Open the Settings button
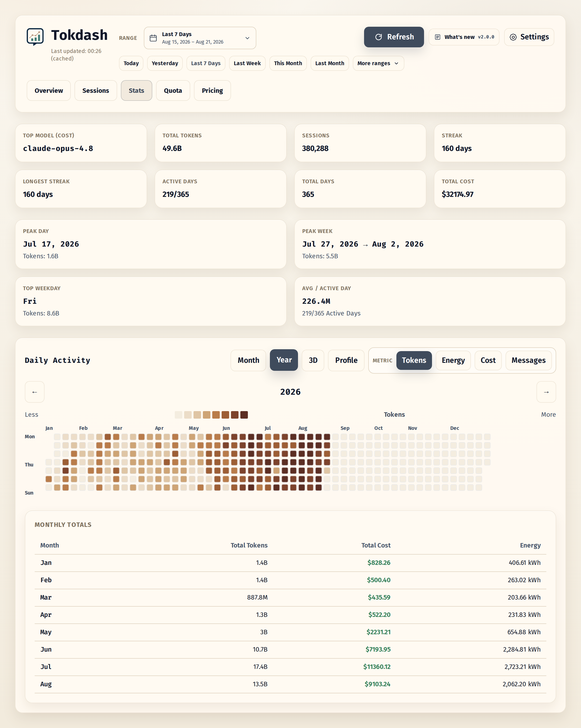The width and height of the screenshot is (581, 728). (529, 37)
